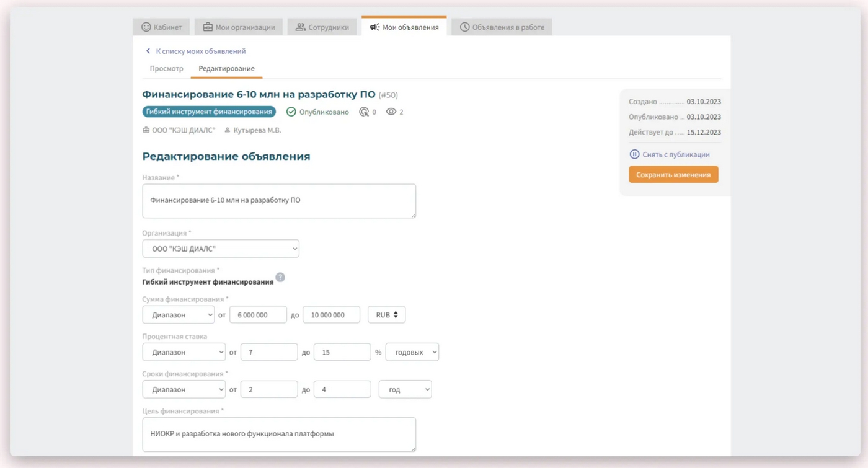Click the pause icon for Снять с публикации

[634, 154]
